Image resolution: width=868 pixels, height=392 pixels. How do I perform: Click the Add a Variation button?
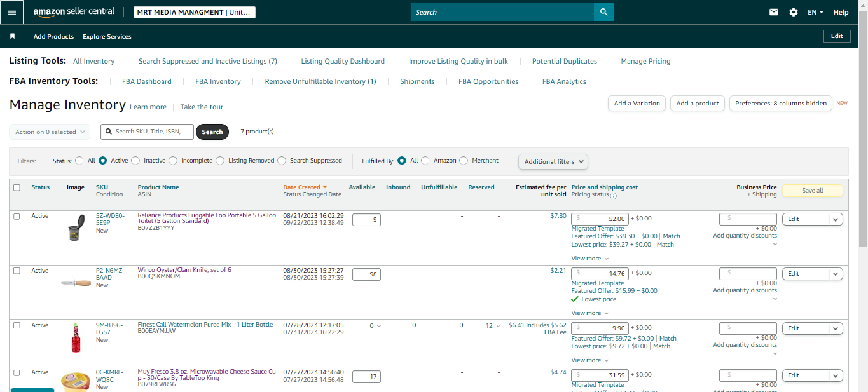click(637, 103)
